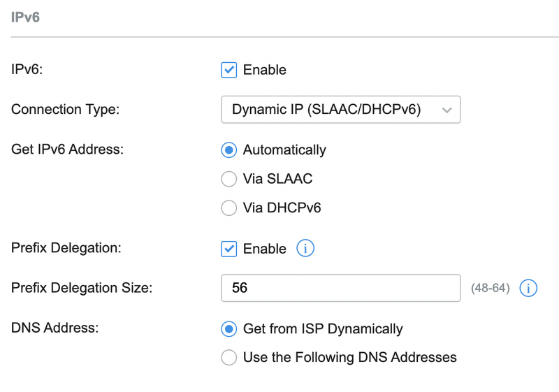Viewport: 559px width, 392px height.
Task: Click the IPv6: row label above Connection Type
Action: click(x=28, y=70)
